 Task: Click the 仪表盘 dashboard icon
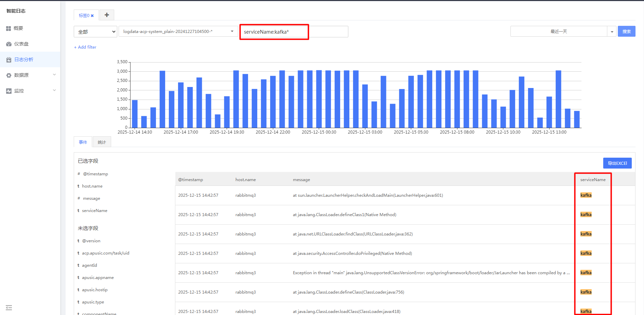point(8,44)
